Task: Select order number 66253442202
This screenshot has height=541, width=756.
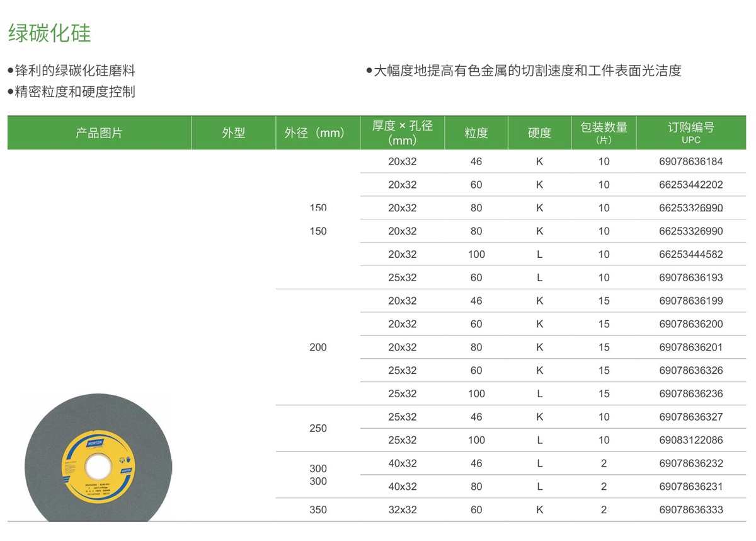Action: coord(691,185)
